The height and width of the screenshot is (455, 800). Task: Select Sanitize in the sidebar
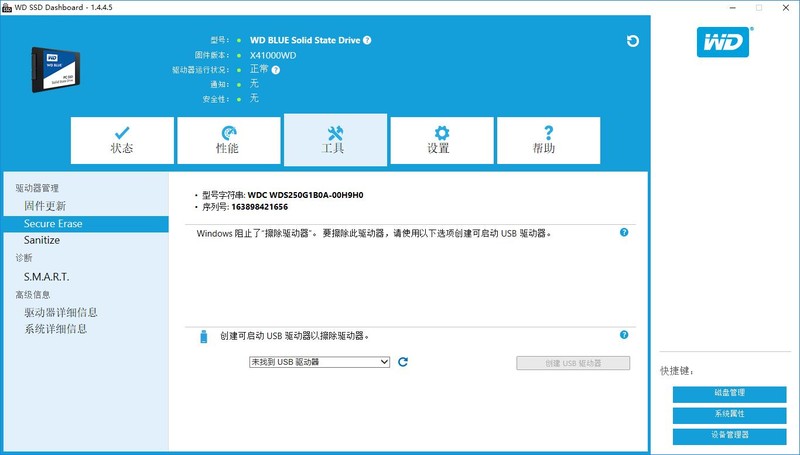[42, 240]
